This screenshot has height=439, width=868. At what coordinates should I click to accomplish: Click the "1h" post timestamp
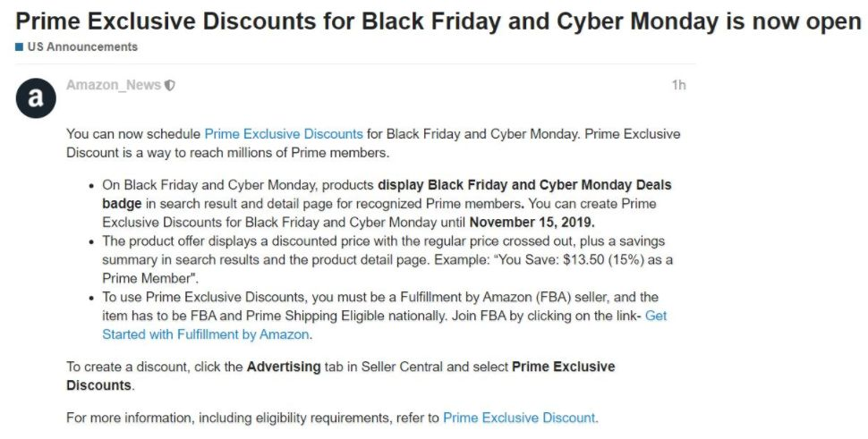(678, 85)
